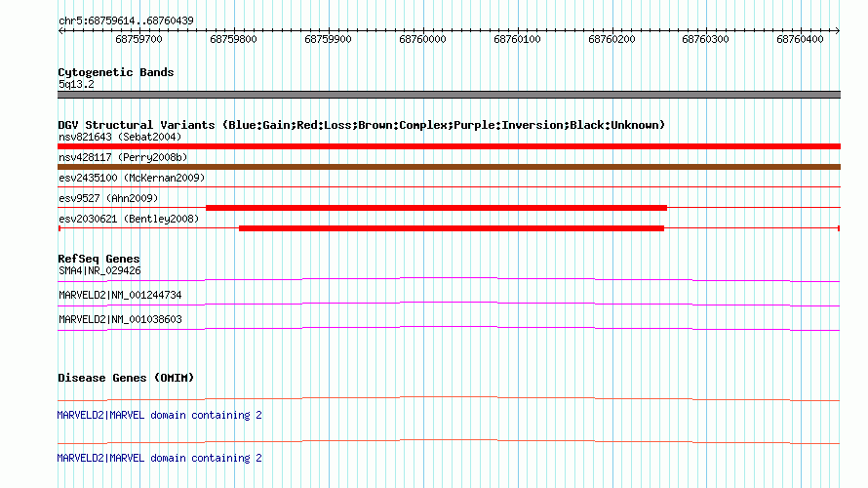Click the thick red esv9527 variant bar

pos(436,208)
